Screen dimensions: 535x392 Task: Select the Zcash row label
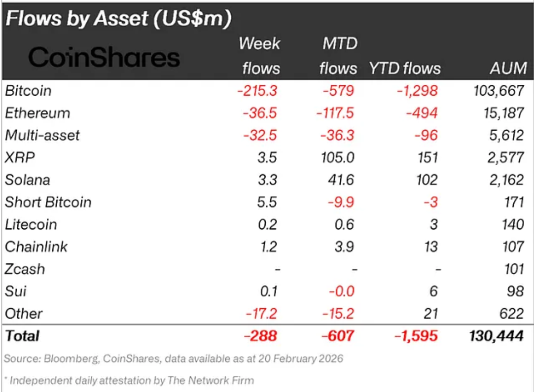[x=25, y=269]
